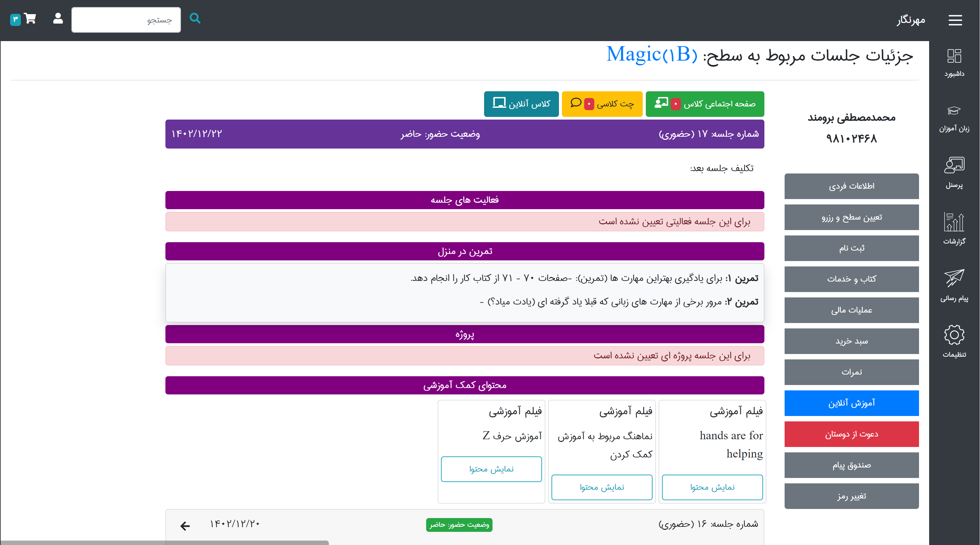
Task: Show content for Z letter video
Action: pos(491,469)
